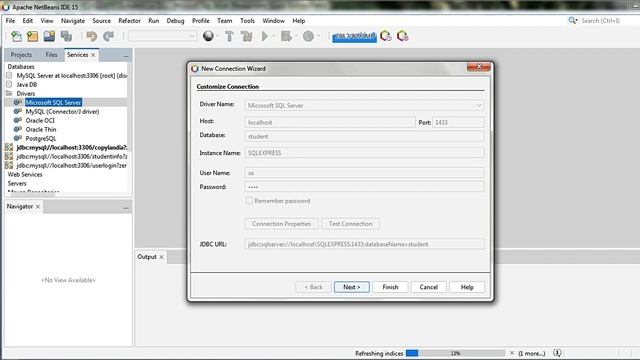Click the Build Project hammer icon
This screenshot has width=640, height=360.
[x=229, y=36]
